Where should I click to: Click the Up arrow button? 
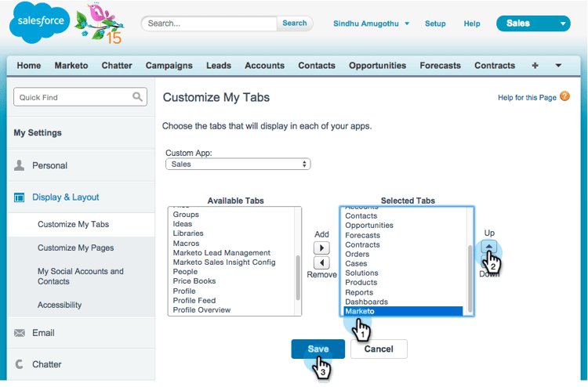pos(488,246)
